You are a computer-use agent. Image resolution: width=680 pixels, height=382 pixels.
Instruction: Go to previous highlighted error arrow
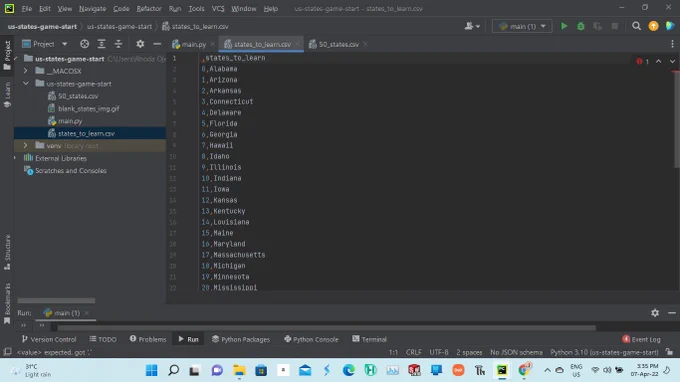(658, 61)
